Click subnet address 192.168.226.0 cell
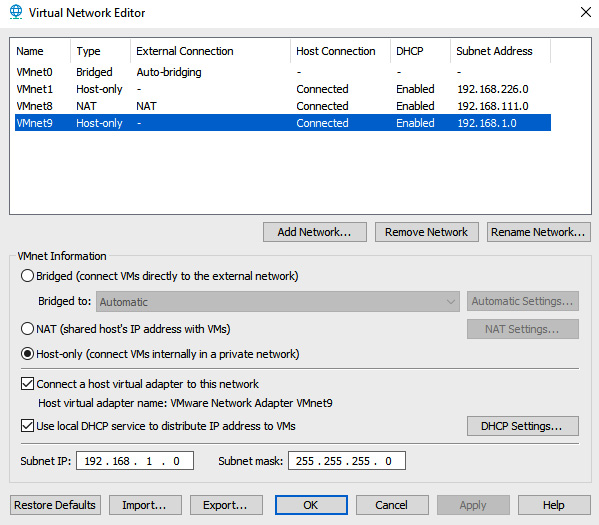 [493, 89]
